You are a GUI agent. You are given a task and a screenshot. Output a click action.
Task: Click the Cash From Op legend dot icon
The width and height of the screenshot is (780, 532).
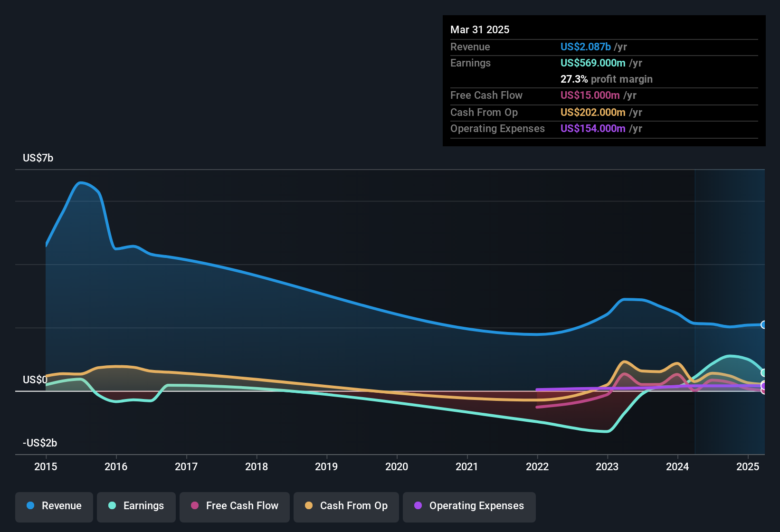pyautogui.click(x=309, y=506)
